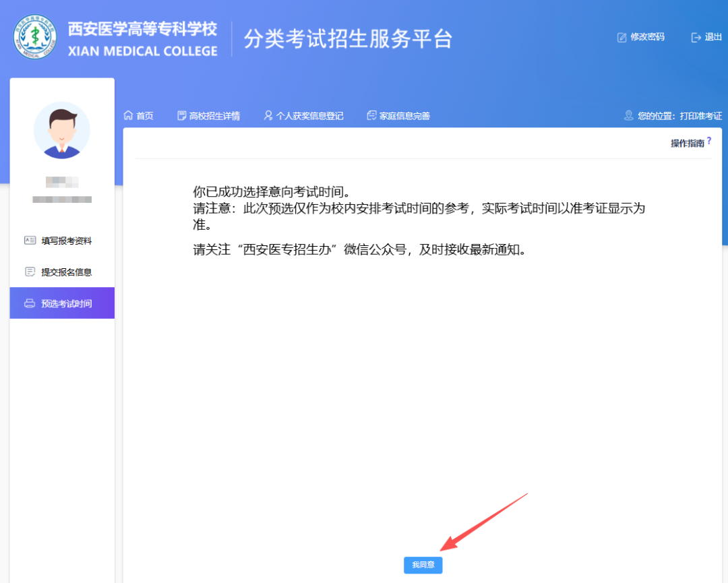Click the question mark next to 操作指南
Screen dimensions: 728x583
tap(709, 140)
